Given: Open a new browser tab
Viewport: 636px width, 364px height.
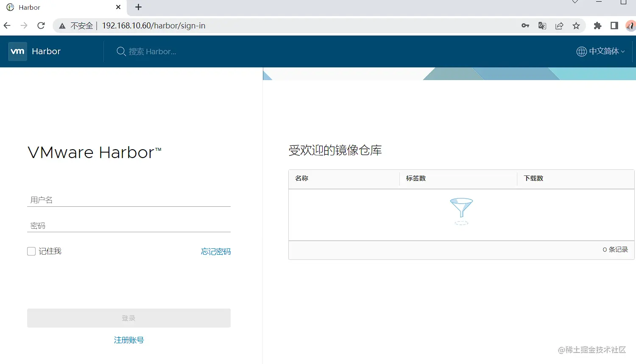Looking at the screenshot, I should click(138, 7).
